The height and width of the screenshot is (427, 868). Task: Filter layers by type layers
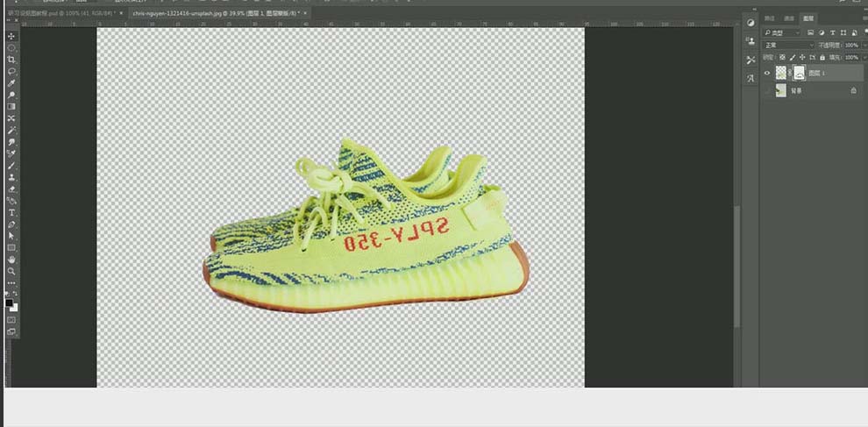coord(833,32)
